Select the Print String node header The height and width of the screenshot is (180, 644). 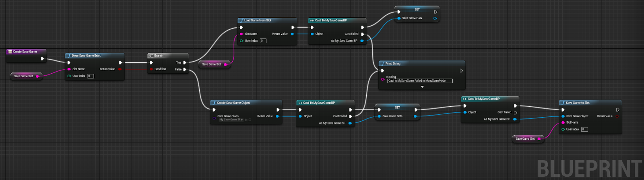point(422,64)
